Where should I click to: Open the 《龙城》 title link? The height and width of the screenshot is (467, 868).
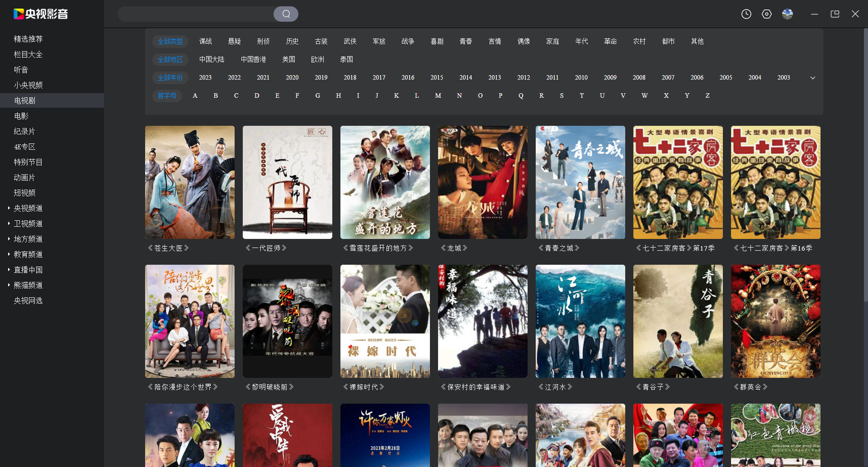[454, 248]
